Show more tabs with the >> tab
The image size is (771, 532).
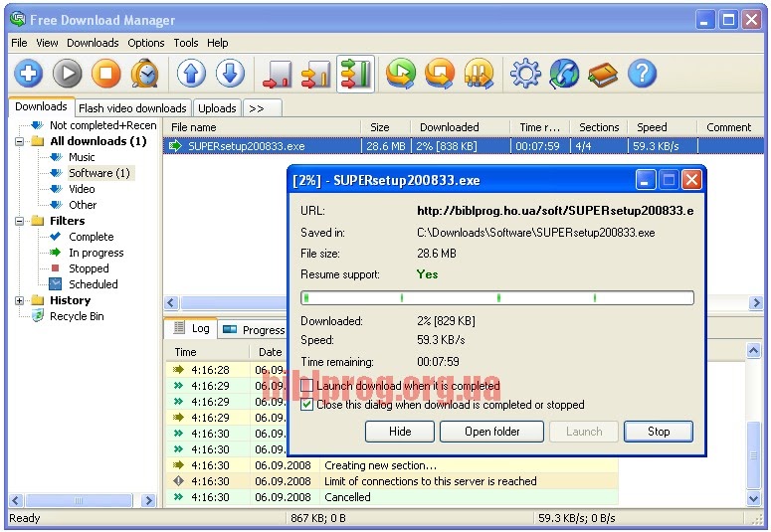263,108
